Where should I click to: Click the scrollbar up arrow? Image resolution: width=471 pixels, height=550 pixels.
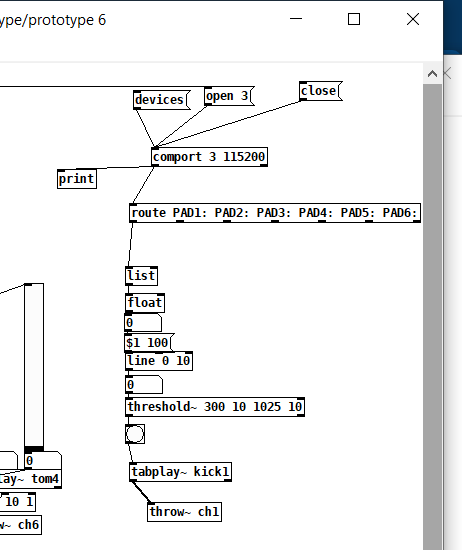click(432, 74)
